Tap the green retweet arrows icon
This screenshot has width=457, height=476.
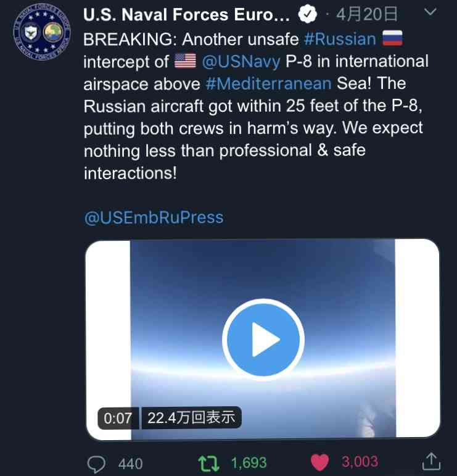[x=208, y=464]
